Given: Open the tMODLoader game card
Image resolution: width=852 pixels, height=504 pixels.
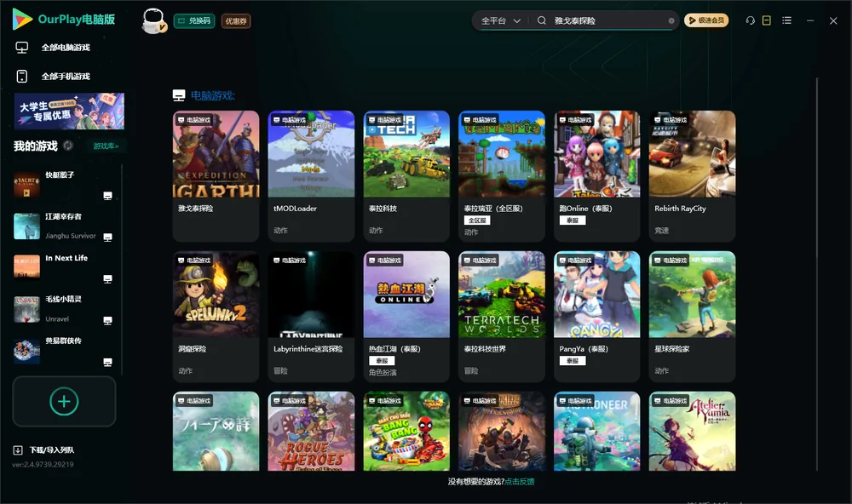Looking at the screenshot, I should click(311, 176).
